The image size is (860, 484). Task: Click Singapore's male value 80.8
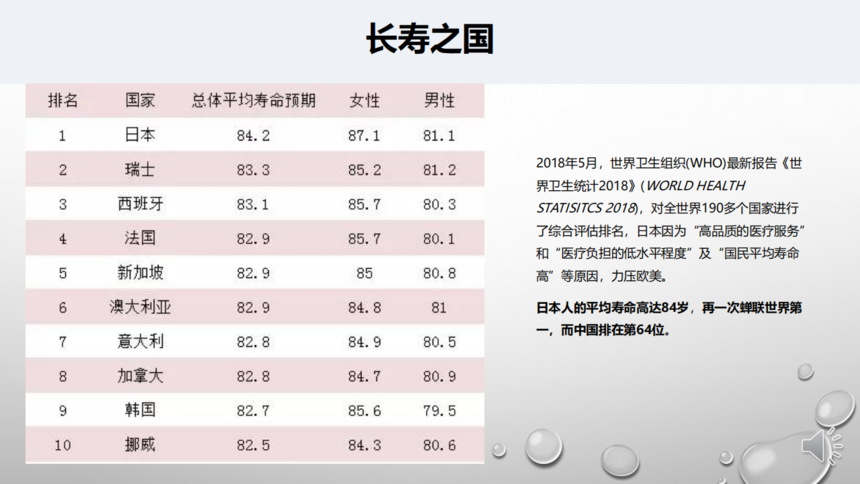[439, 273]
